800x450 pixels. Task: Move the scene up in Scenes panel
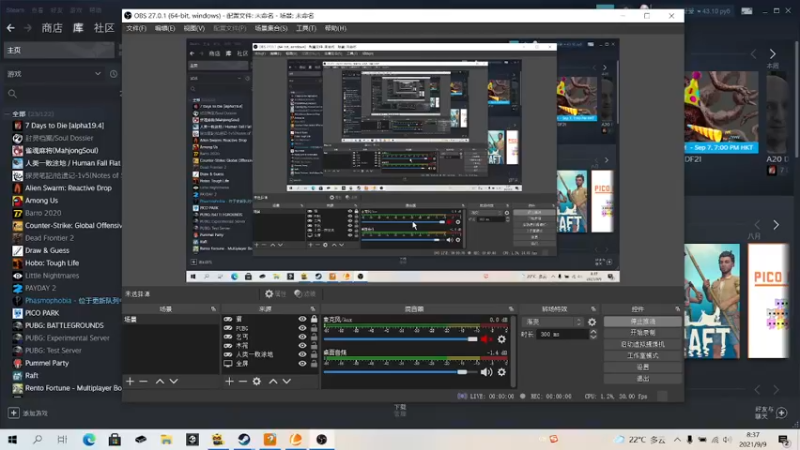tap(160, 381)
